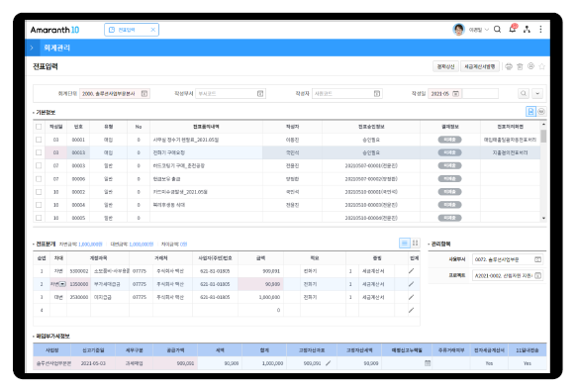Click the print icon near page title
Screen dimensions: 577x392
(x=509, y=66)
